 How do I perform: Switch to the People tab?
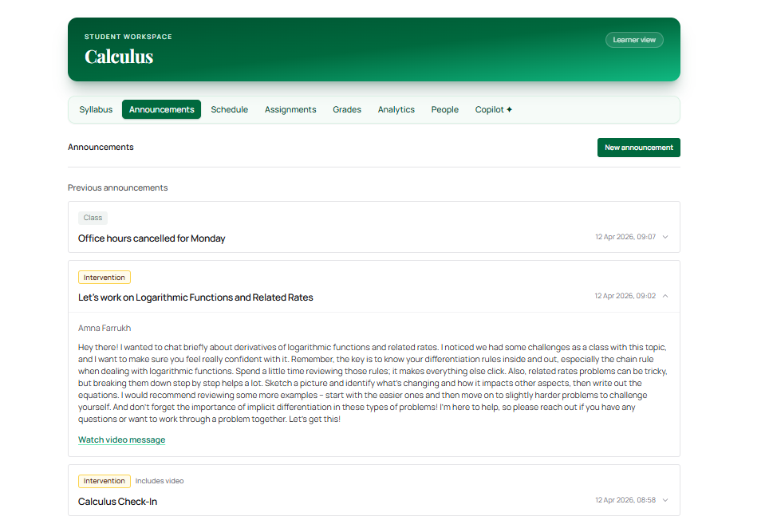[x=445, y=109]
